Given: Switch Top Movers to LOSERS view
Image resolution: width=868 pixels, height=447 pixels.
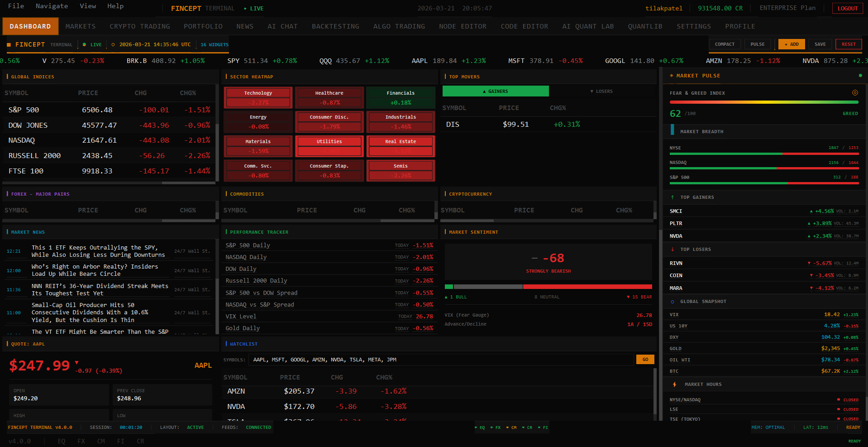Looking at the screenshot, I should (602, 91).
